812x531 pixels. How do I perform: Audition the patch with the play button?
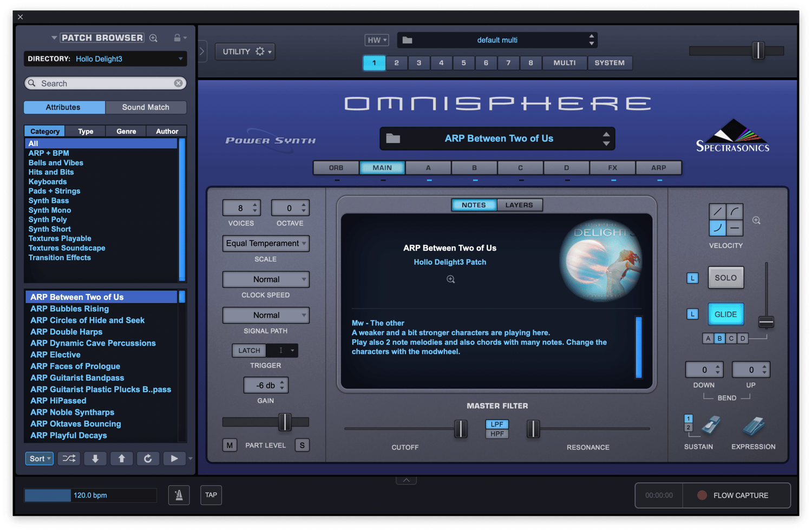[174, 458]
